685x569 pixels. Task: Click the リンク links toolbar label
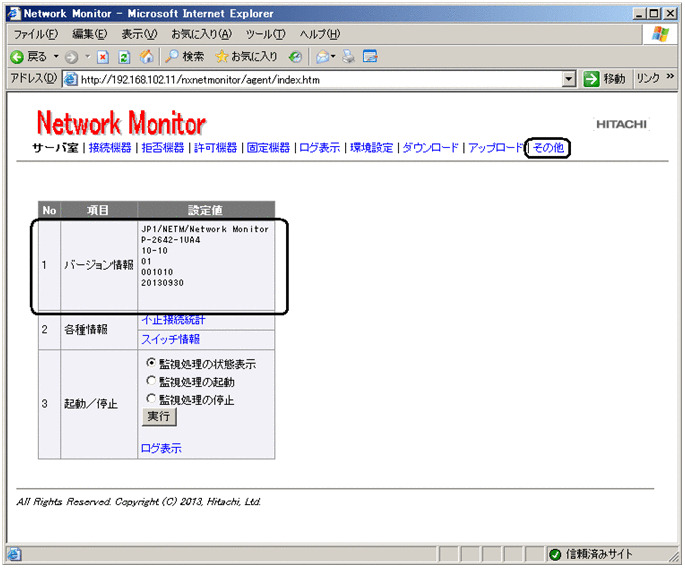coord(648,79)
